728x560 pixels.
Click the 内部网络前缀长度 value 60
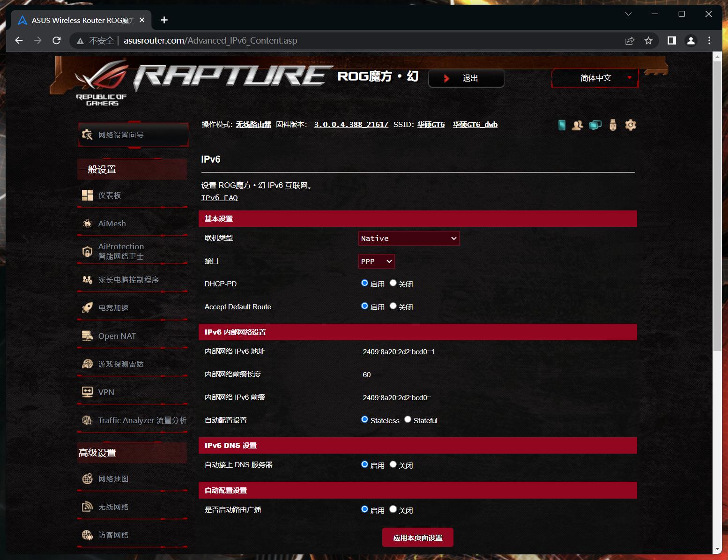(x=367, y=375)
